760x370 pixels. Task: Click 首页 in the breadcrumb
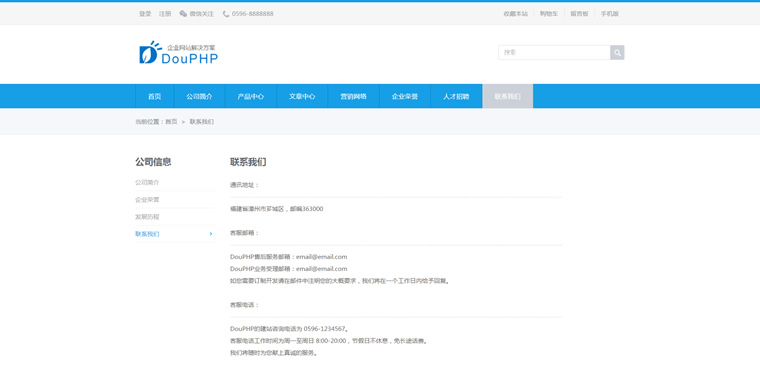[171, 122]
